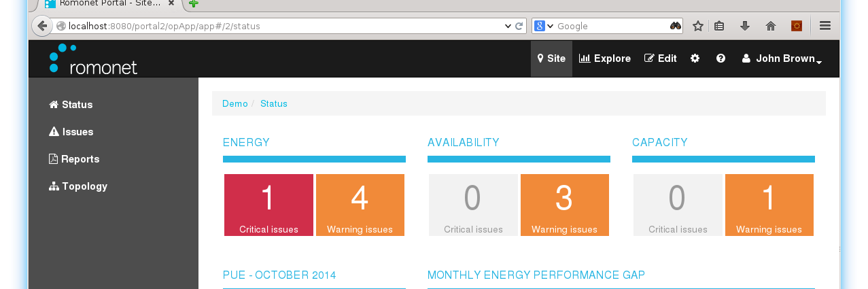Go to the browser home page icon
The width and height of the screenshot is (868, 289).
[x=771, y=26]
